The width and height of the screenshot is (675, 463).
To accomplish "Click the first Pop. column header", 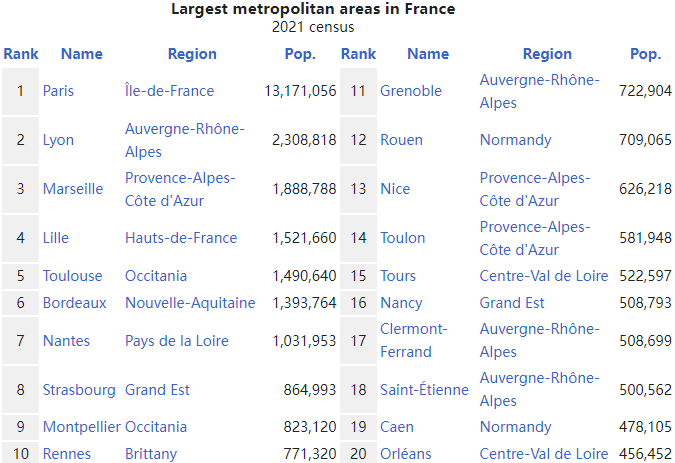I will click(300, 54).
